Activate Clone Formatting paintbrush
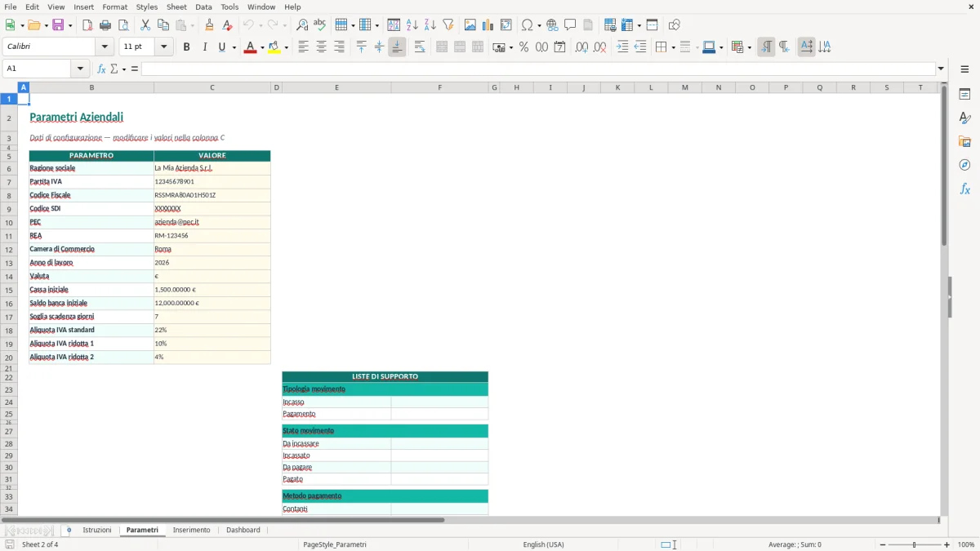The height and width of the screenshot is (551, 980). coord(209,25)
